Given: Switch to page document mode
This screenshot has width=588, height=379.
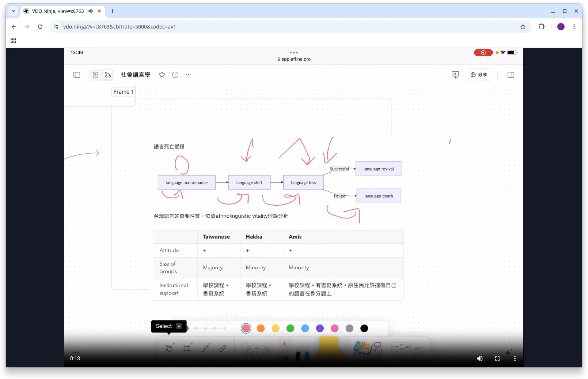Looking at the screenshot, I should [95, 75].
